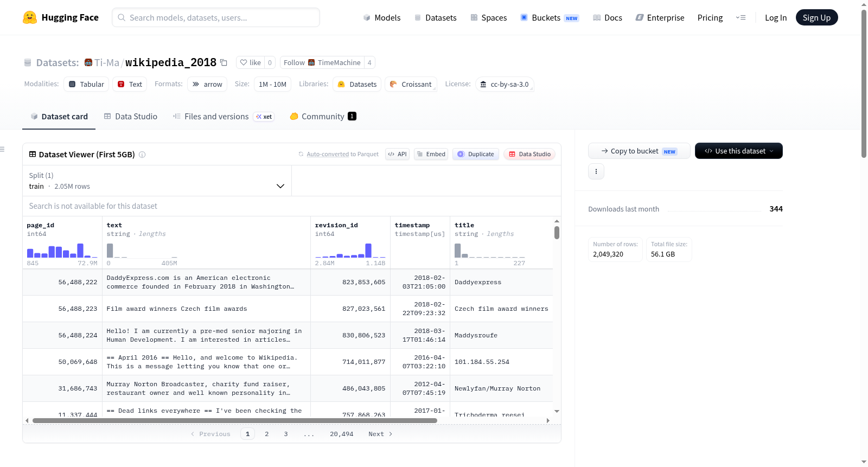The height and width of the screenshot is (467, 868).
Task: Click the title column header
Action: tap(464, 225)
